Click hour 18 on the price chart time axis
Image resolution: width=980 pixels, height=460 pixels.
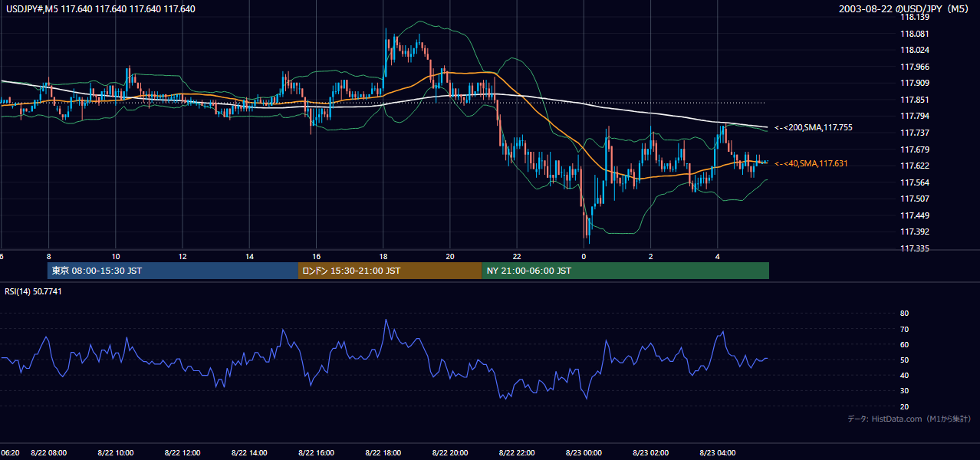pos(383,256)
